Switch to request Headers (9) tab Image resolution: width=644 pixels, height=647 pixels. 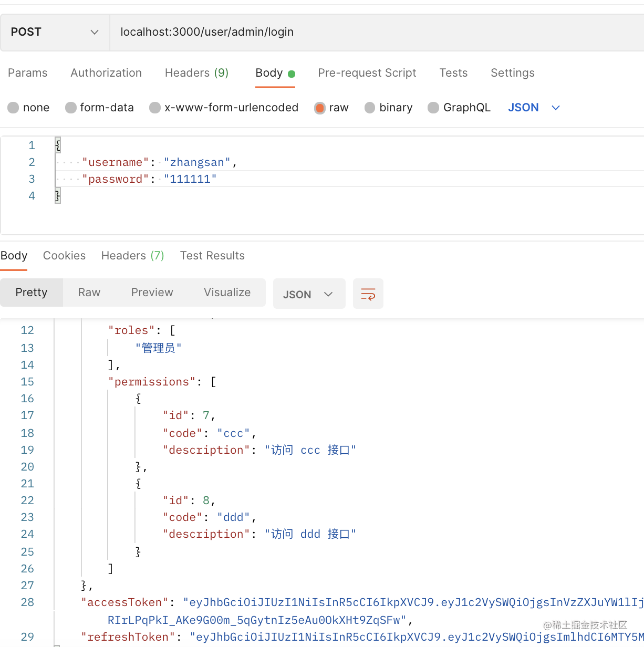pos(196,73)
